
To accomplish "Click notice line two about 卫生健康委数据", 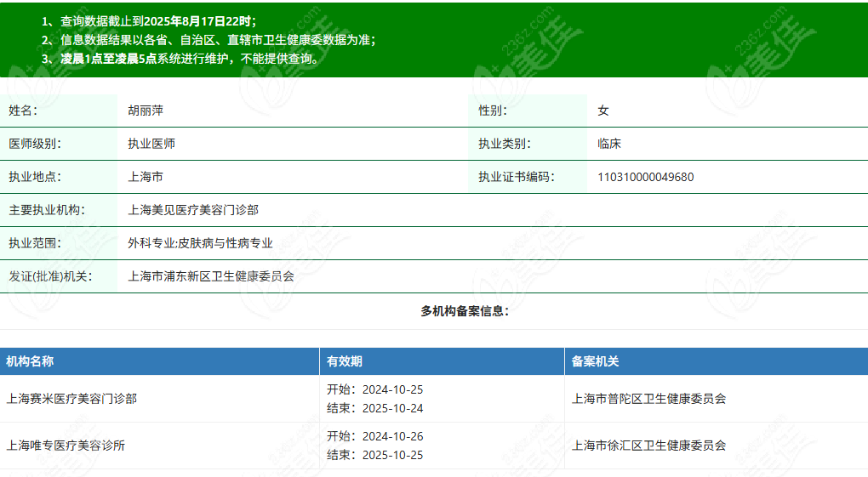I will [208, 40].
